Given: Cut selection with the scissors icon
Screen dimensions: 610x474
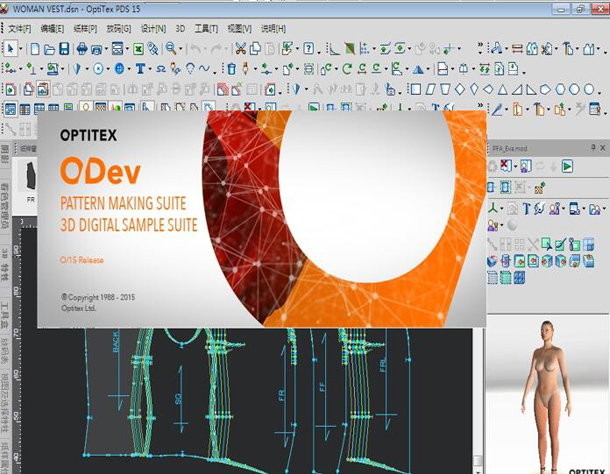Looking at the screenshot, I should point(240,49).
